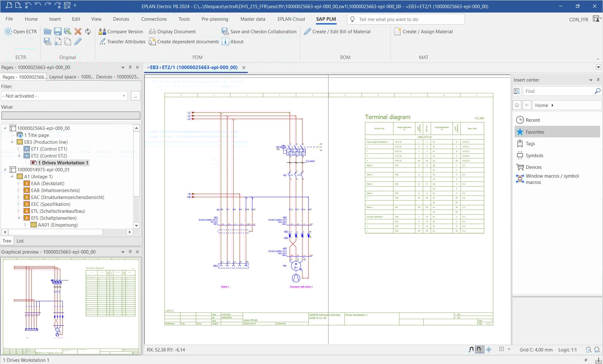Toggle design mode crosshair icon in status bar
Screen dimensions: 603x364
tap(489, 350)
